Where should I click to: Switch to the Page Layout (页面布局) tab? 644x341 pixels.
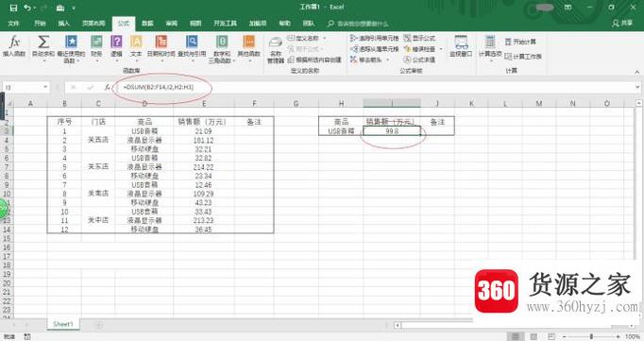pyautogui.click(x=93, y=24)
